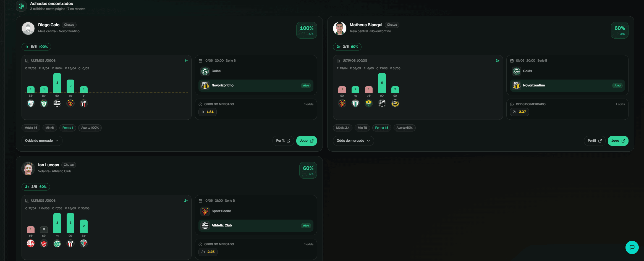Select the 1+ 1.61 odds chip
The image size is (644, 261).
coord(208,112)
